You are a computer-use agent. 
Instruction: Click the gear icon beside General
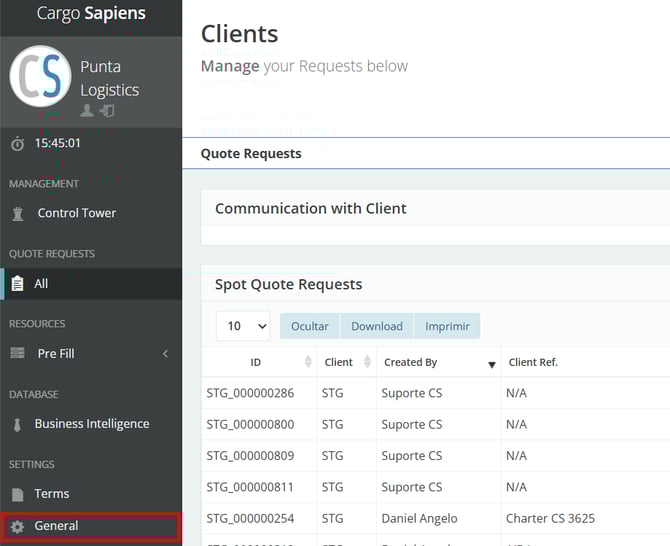coord(17,526)
